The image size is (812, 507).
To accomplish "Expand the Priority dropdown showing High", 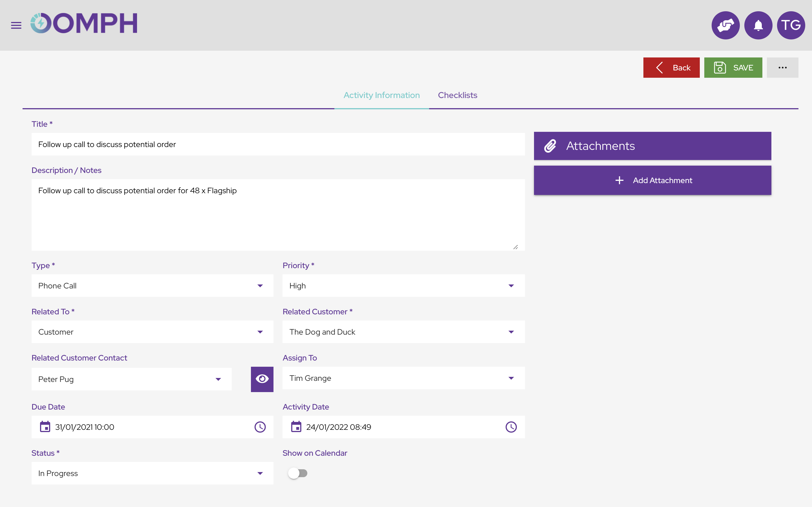I will (x=511, y=286).
